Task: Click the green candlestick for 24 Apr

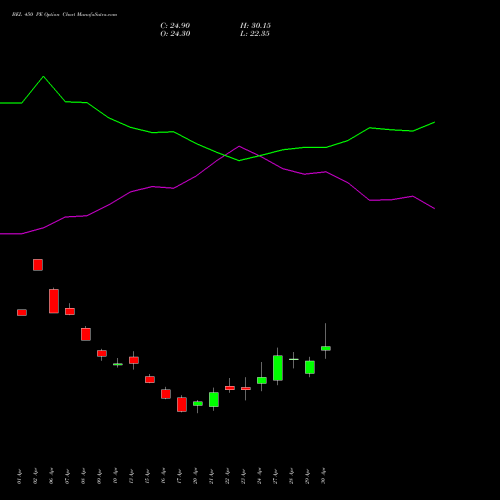Action: (262, 380)
